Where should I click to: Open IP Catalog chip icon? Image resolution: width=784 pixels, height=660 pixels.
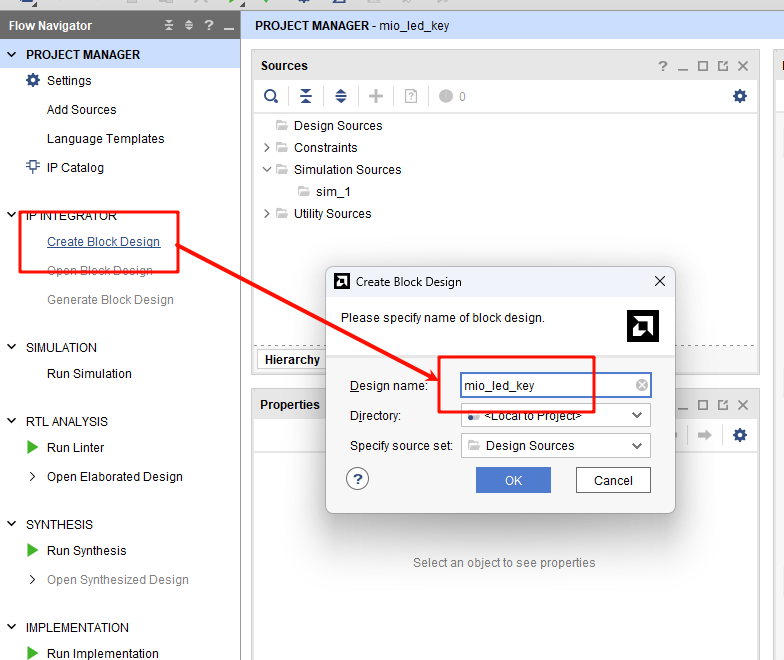33,167
